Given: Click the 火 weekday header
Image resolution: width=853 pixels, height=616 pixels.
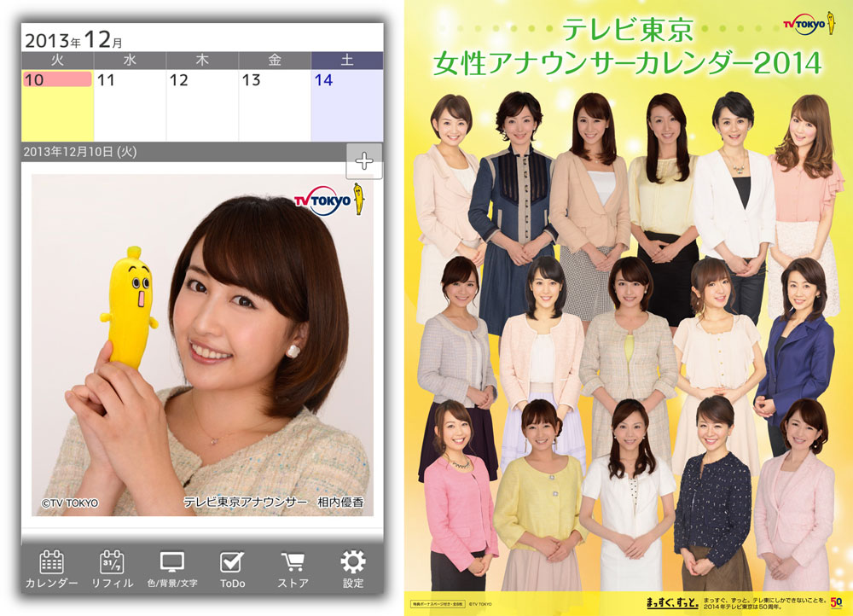Looking at the screenshot, I should tap(57, 61).
